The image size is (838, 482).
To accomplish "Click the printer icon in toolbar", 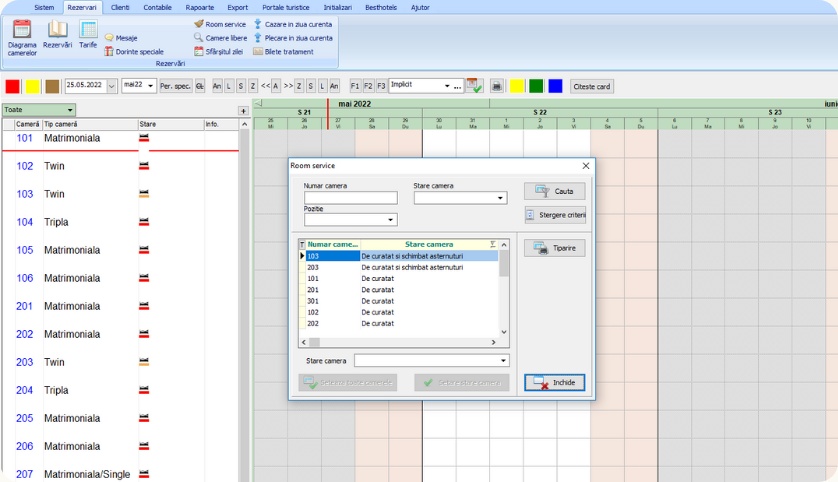I will click(x=496, y=86).
